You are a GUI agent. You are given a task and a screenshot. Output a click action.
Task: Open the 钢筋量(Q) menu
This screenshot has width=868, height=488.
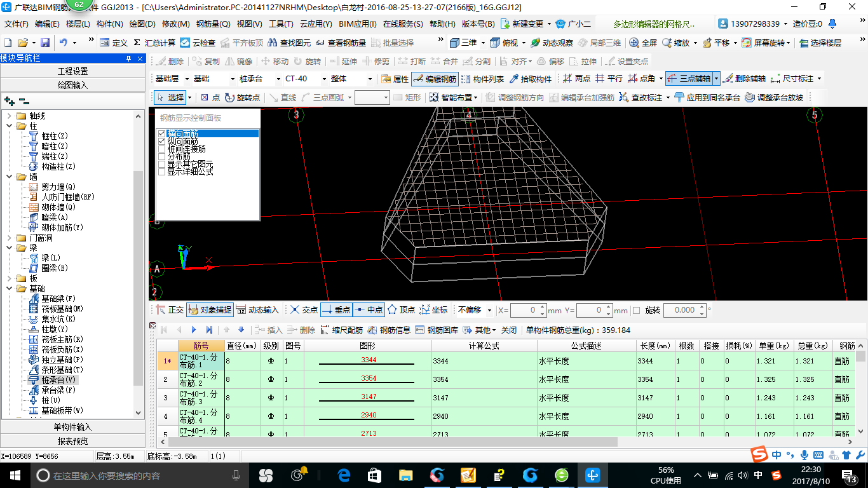(x=213, y=24)
